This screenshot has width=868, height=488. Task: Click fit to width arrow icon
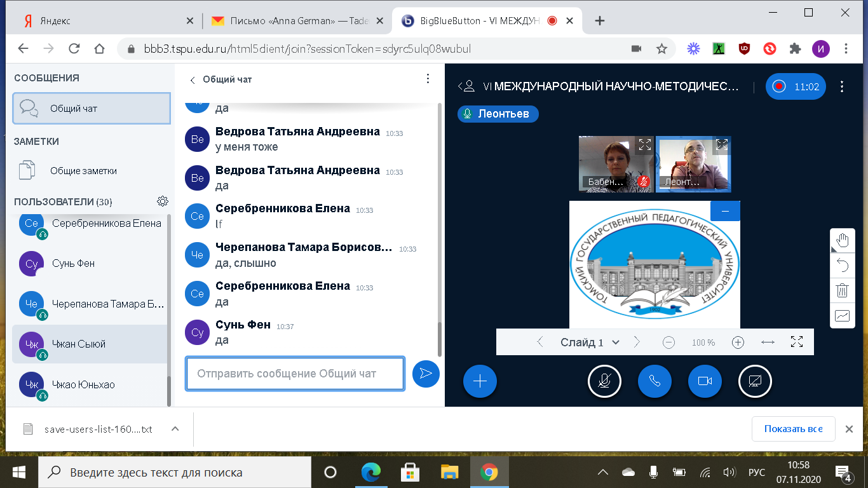768,342
